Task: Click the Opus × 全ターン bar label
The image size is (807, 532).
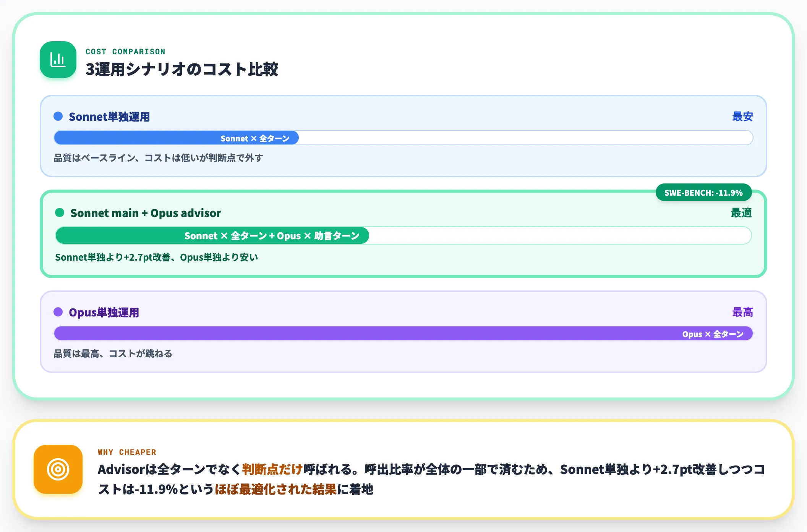Action: [713, 334]
